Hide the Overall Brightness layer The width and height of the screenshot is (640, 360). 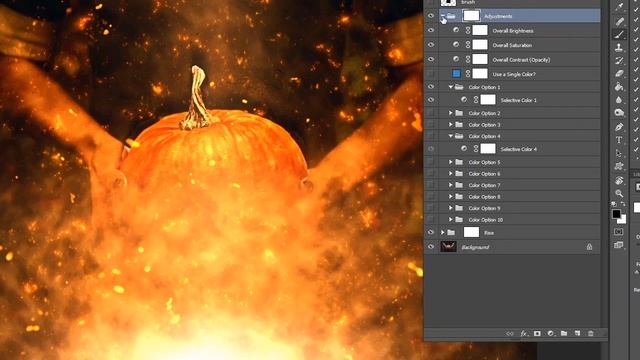coord(431,30)
